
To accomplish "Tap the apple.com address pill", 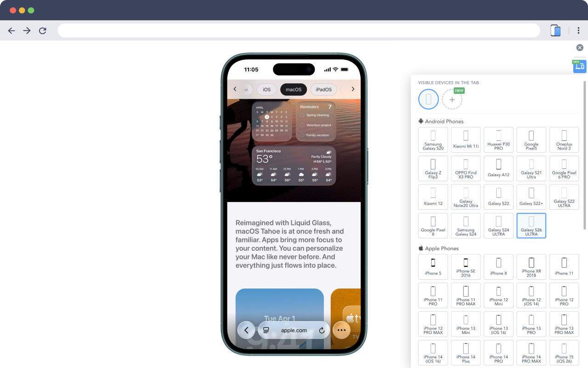I will [x=294, y=330].
